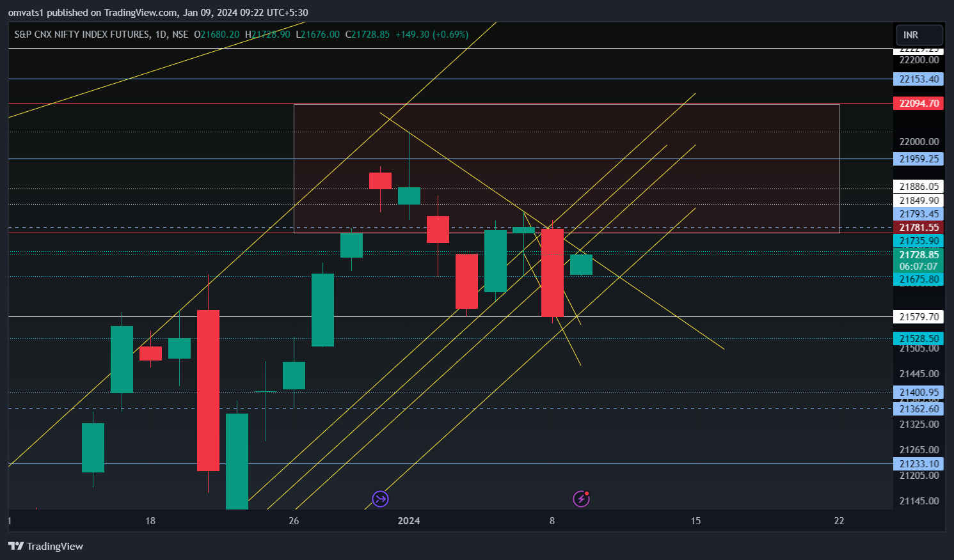Image resolution: width=954 pixels, height=560 pixels.
Task: Select the 22153.40 price line label
Action: click(919, 79)
